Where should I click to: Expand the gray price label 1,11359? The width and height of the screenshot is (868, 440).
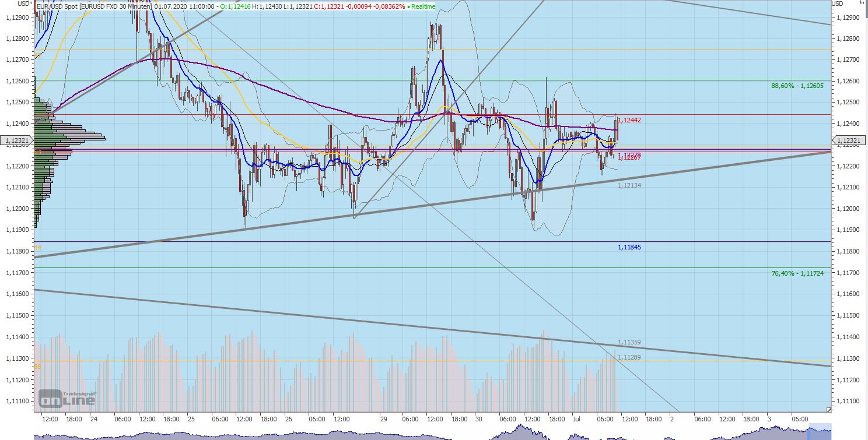[x=629, y=342]
